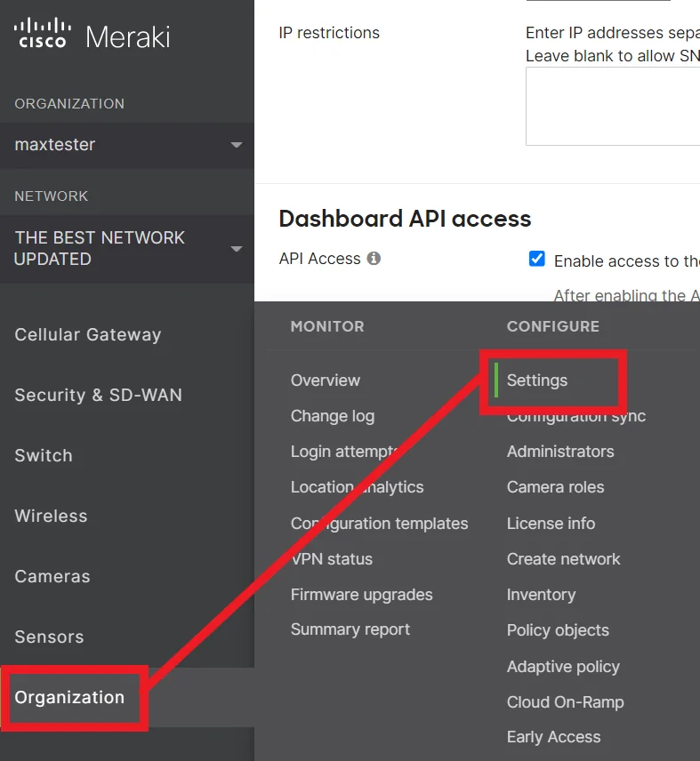Open Policy objects
This screenshot has width=700, height=761.
pos(558,630)
